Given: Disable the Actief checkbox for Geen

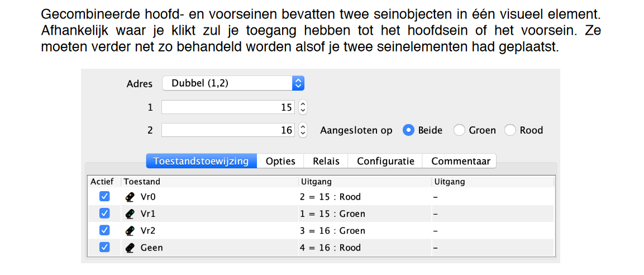Looking at the screenshot, I should (104, 248).
